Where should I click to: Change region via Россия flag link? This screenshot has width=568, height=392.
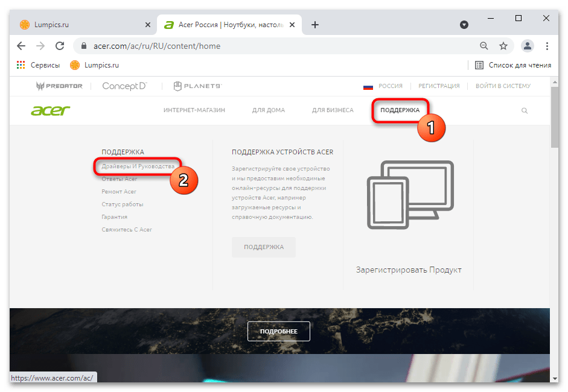[383, 86]
